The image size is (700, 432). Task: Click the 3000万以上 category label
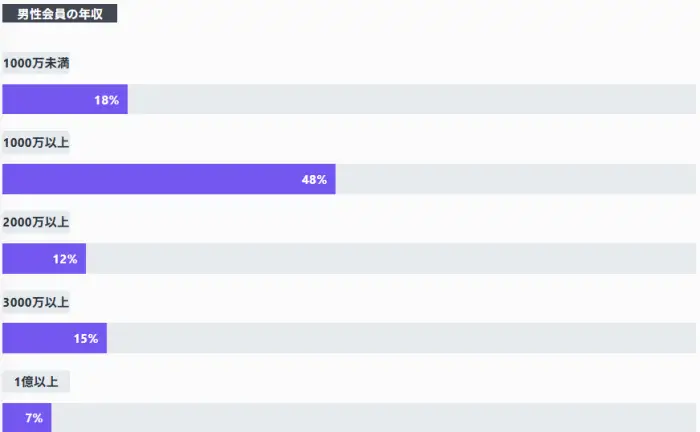click(x=36, y=302)
